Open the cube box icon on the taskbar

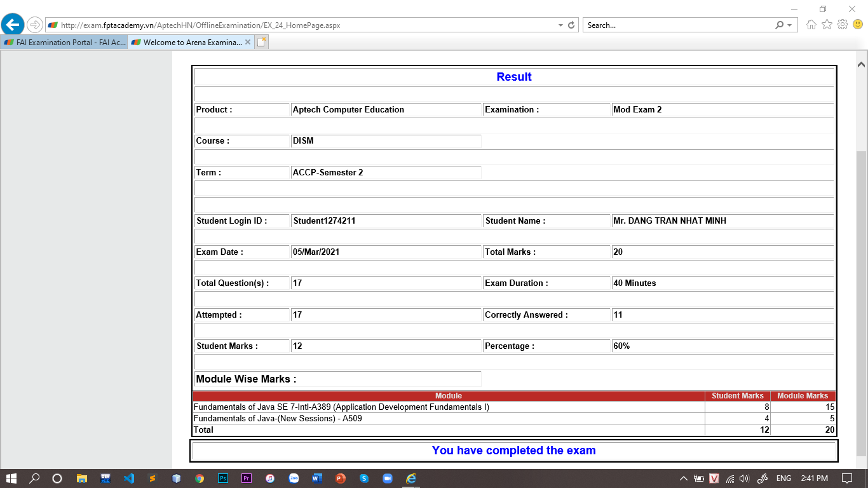click(x=176, y=478)
